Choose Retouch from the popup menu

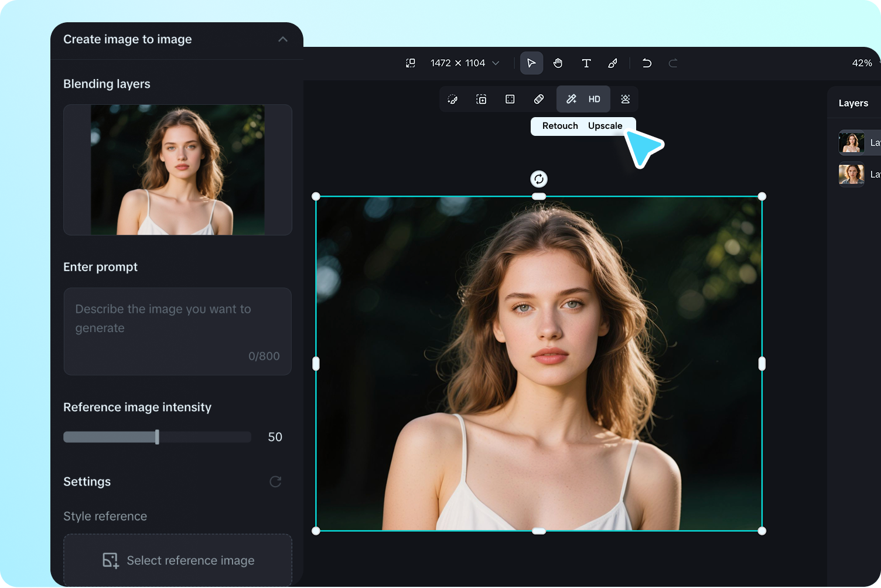tap(560, 126)
